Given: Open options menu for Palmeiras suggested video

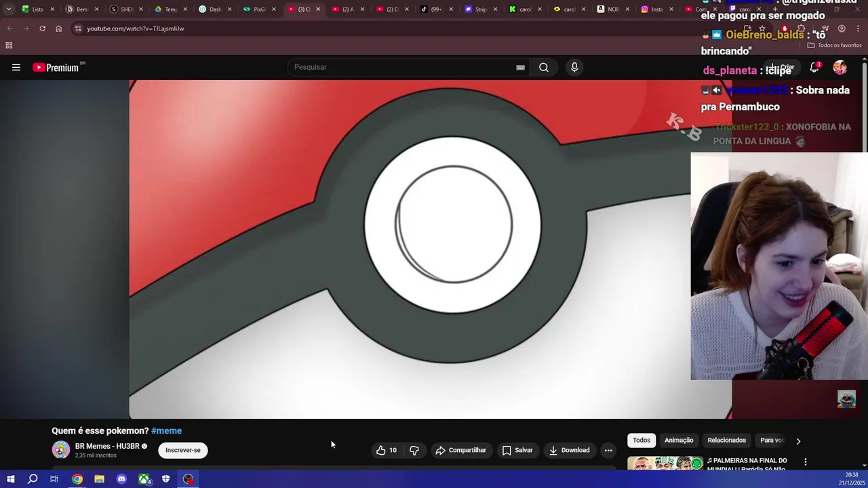Looking at the screenshot, I should [x=806, y=462].
